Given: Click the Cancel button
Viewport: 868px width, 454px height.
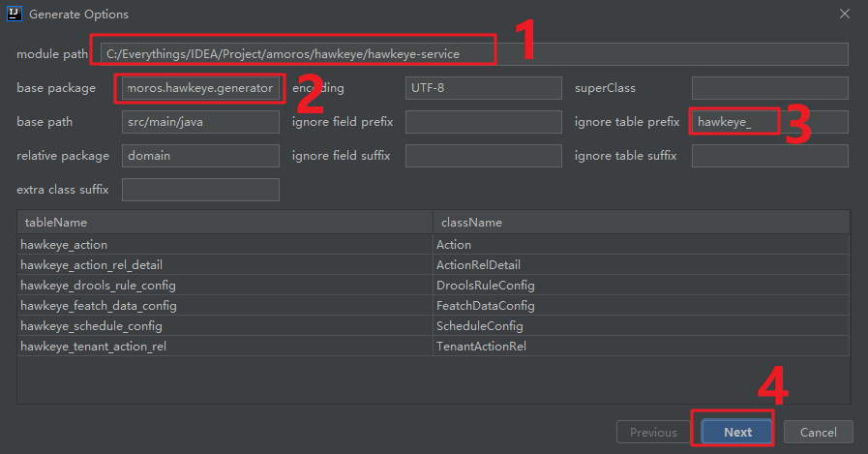Looking at the screenshot, I should (819, 432).
